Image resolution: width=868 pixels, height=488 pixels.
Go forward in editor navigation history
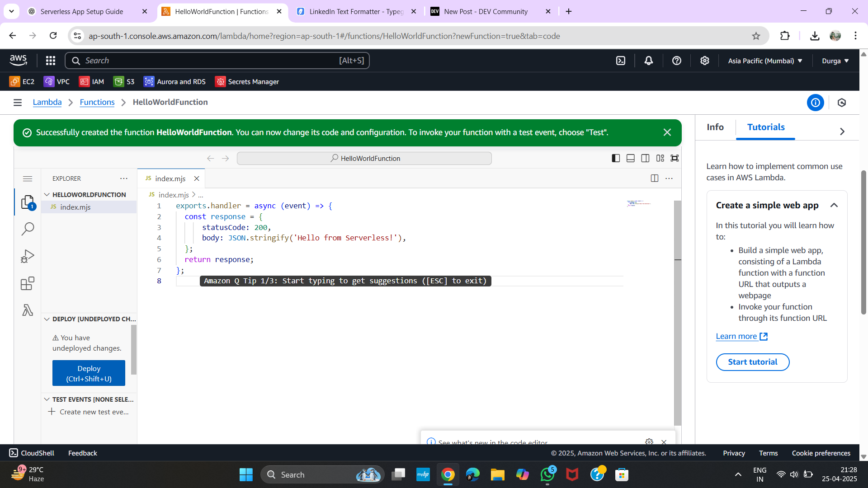tap(226, 158)
